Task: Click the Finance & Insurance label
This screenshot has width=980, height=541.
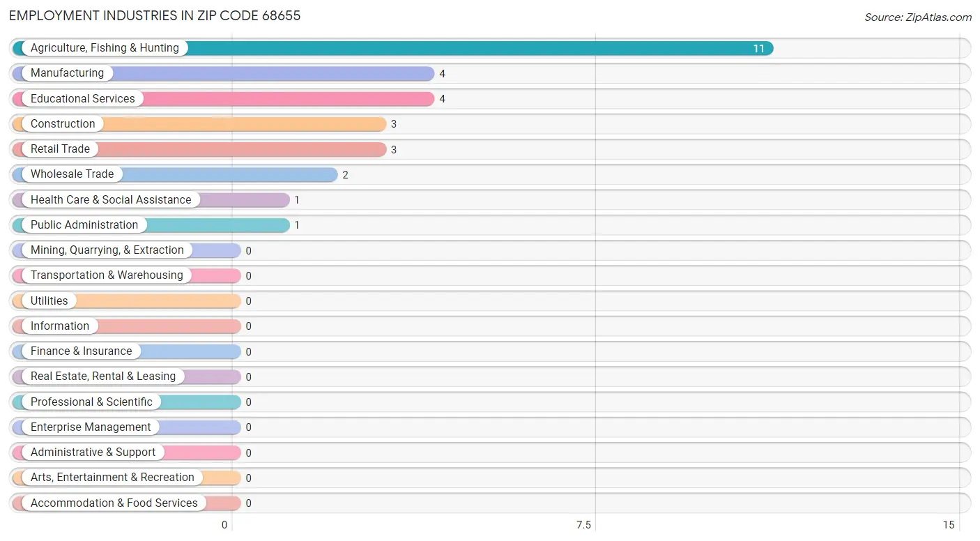Action: click(81, 351)
